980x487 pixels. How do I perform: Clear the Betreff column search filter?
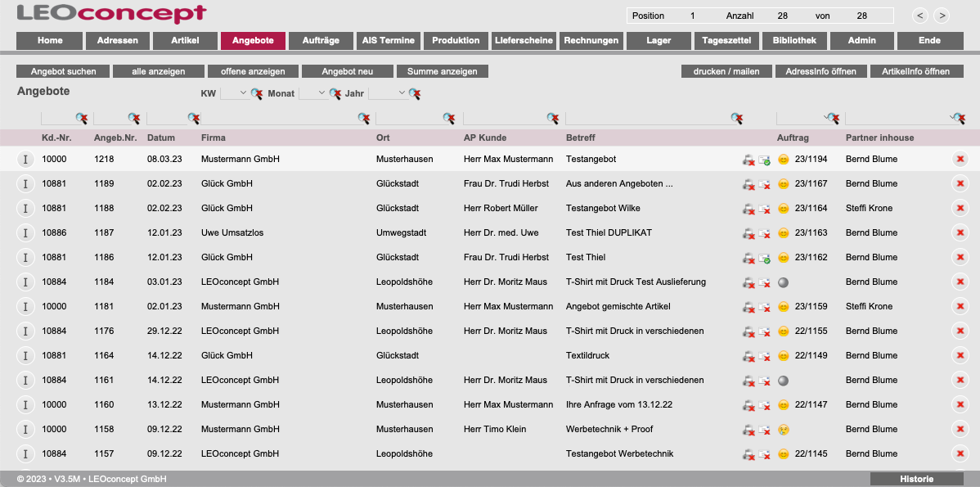pyautogui.click(x=737, y=119)
